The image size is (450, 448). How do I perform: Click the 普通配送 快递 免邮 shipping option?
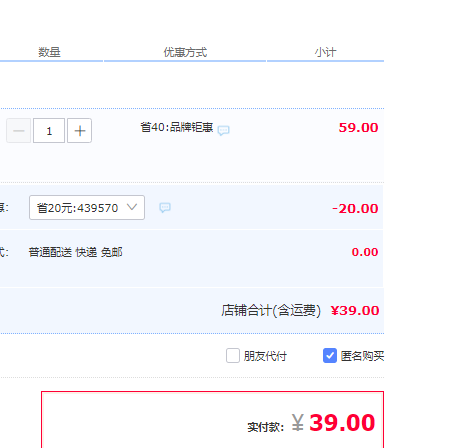pyautogui.click(x=76, y=252)
